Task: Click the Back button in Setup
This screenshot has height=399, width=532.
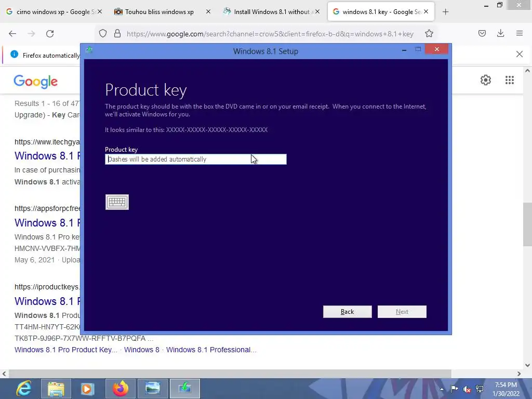Action: (x=348, y=312)
